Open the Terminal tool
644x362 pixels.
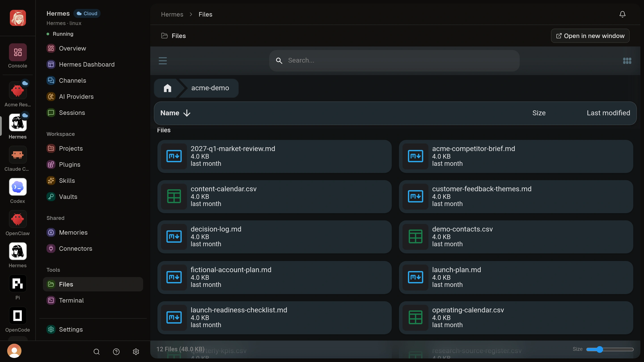(x=93, y=300)
